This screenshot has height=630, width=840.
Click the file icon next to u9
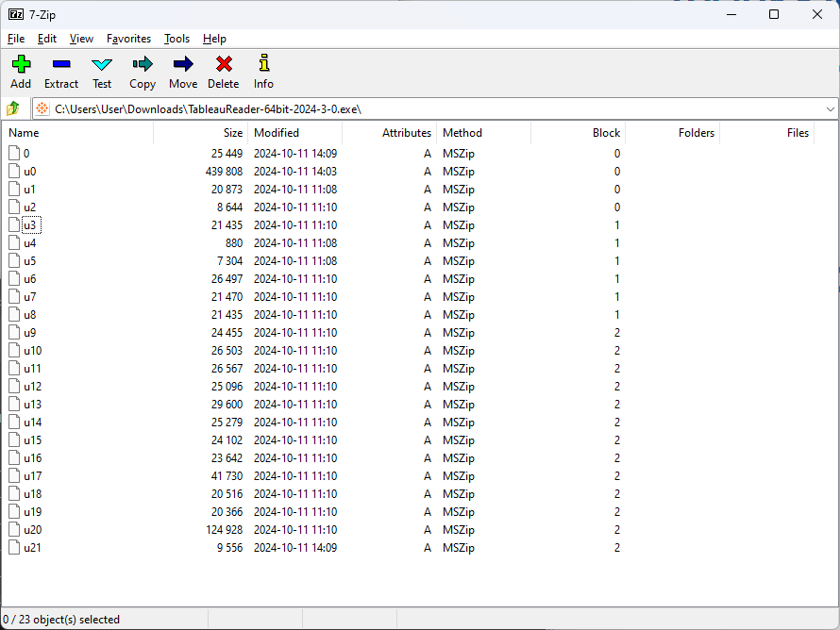14,333
